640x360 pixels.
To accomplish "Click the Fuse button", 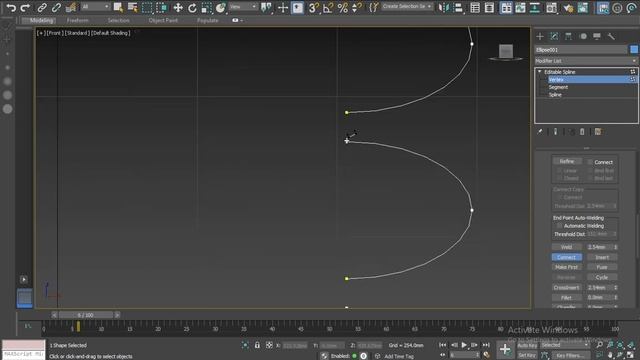I will (602, 267).
